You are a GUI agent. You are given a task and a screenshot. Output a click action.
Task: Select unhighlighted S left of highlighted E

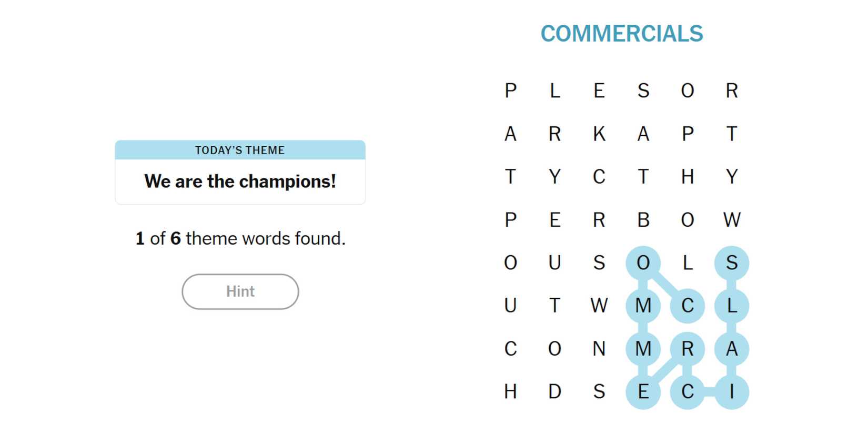coord(599,392)
